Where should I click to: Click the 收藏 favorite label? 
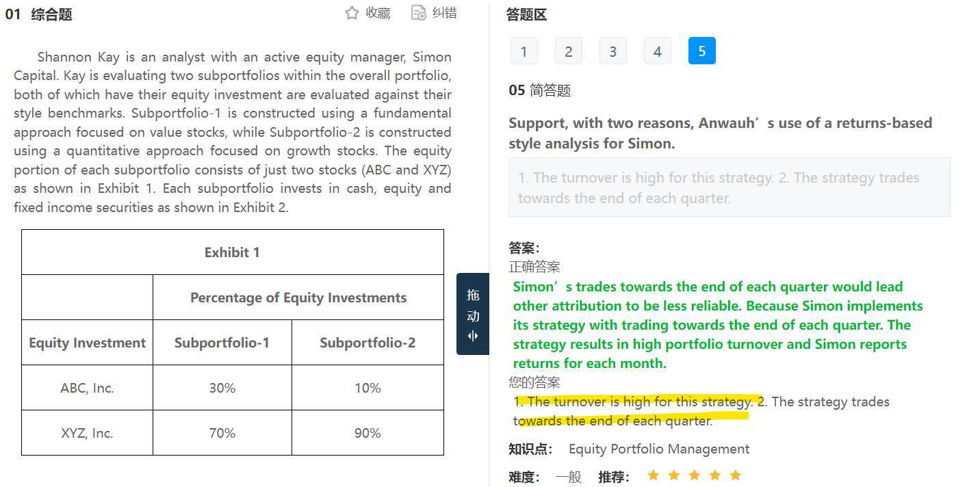click(x=378, y=13)
